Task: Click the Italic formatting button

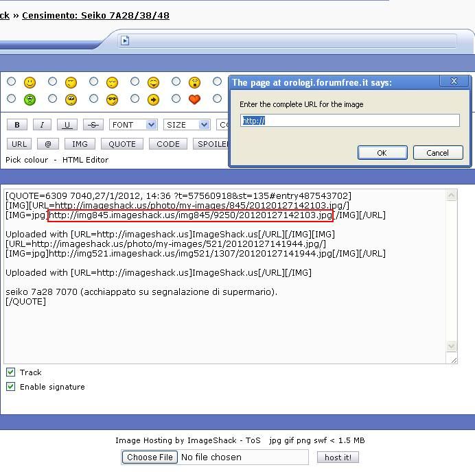Action: click(42, 125)
